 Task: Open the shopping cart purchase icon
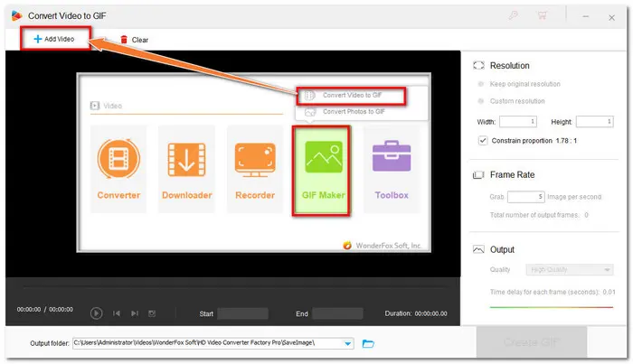[542, 15]
